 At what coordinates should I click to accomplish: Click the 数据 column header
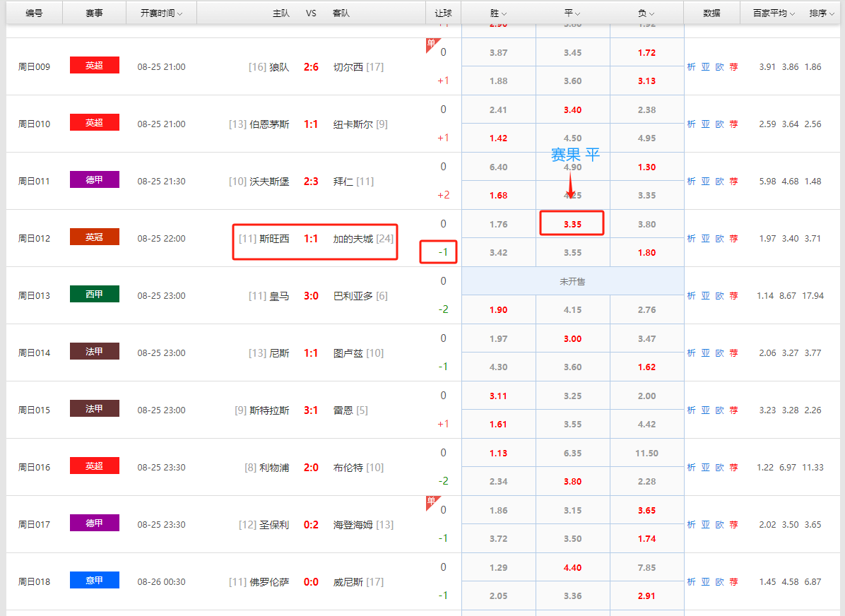click(711, 13)
